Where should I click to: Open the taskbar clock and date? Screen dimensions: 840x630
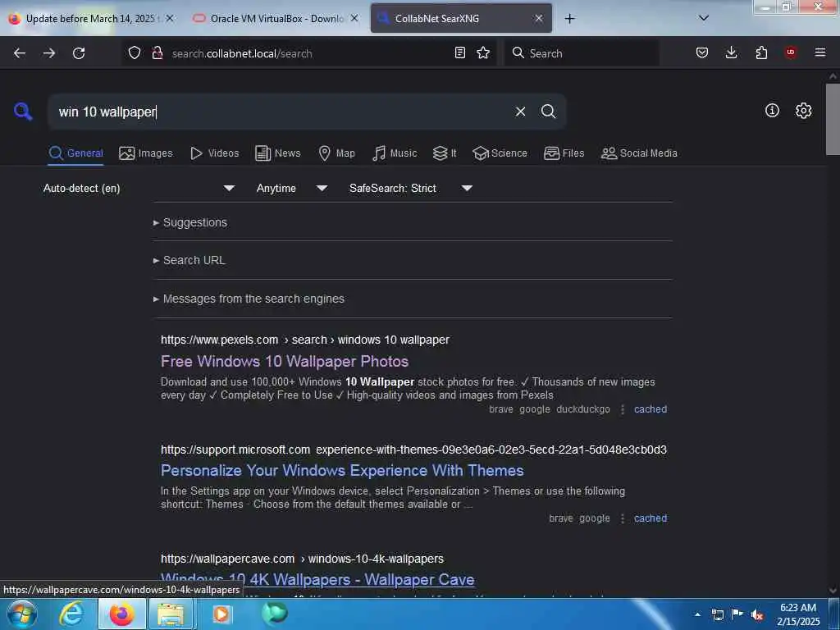[x=798, y=614]
